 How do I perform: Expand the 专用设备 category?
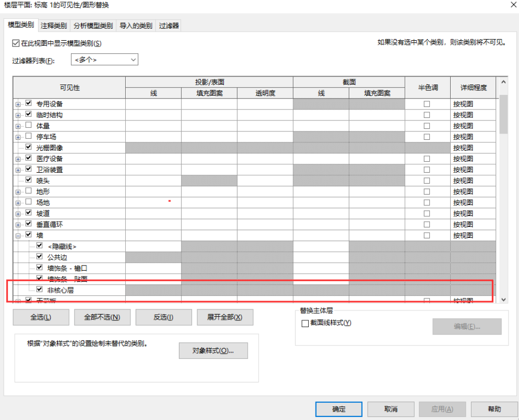tap(18, 104)
